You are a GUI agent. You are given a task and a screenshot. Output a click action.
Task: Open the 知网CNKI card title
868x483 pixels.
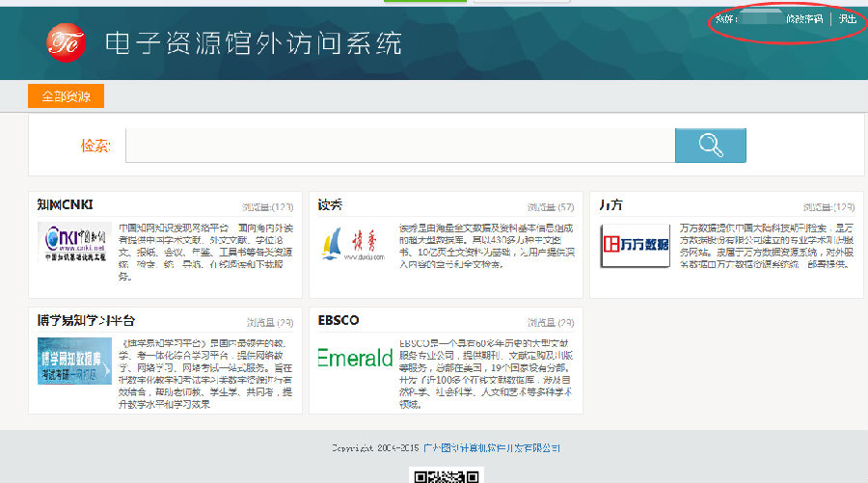pos(65,204)
